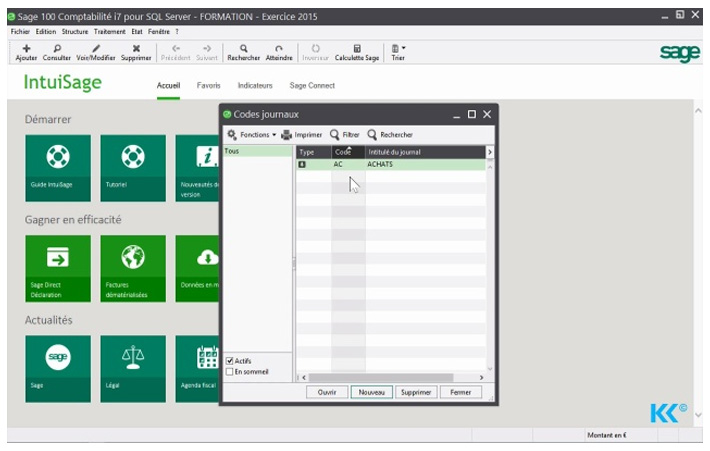Open the Calculette Sage calculator

pyautogui.click(x=357, y=48)
